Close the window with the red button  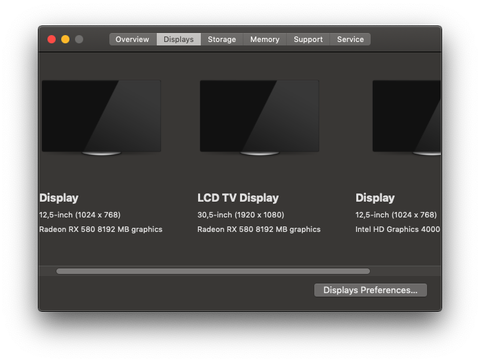[x=52, y=39]
